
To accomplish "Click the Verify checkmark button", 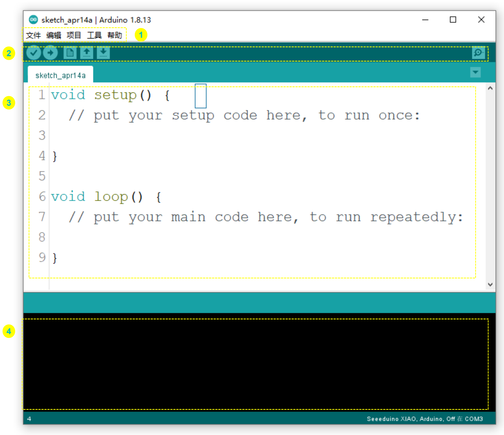I will [x=34, y=53].
